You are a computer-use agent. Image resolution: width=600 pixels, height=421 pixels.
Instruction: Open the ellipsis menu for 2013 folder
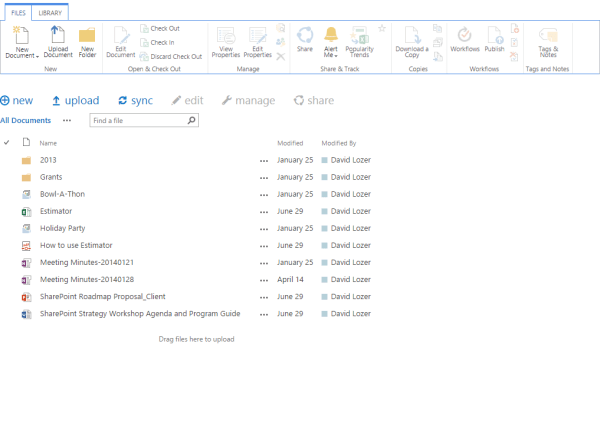(264, 161)
